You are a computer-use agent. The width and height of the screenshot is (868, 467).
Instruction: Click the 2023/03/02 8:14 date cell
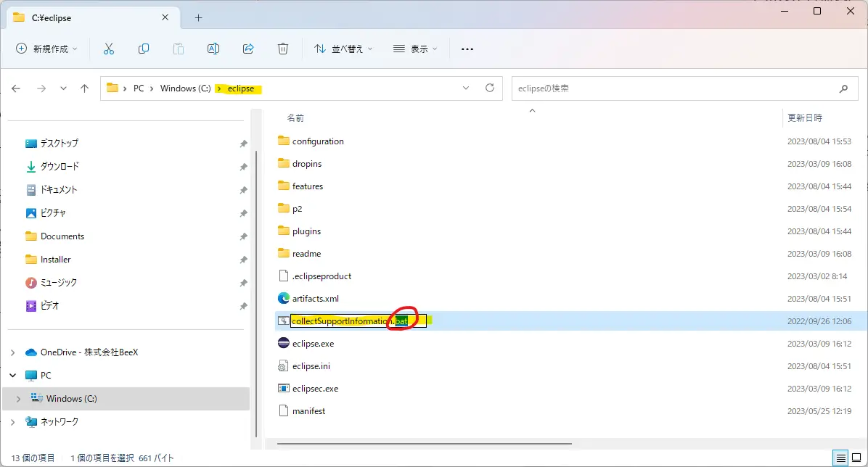coord(817,276)
